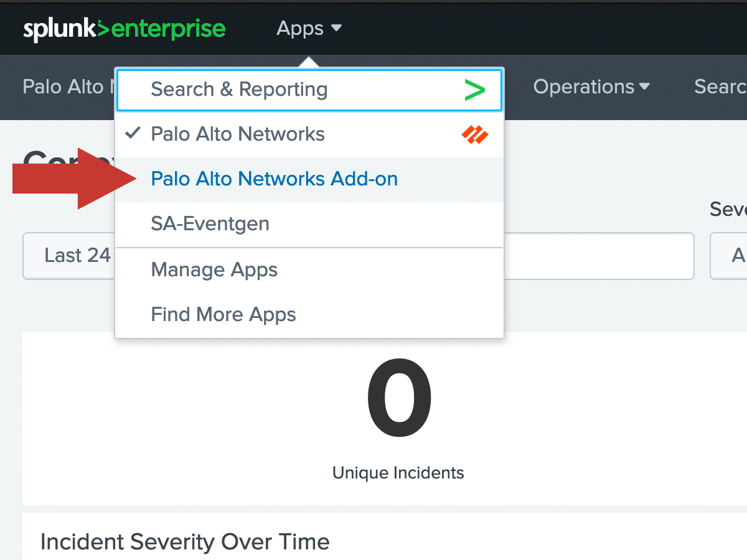This screenshot has height=560, width=747.
Task: Focus the text input right of the time picker
Action: point(598,256)
